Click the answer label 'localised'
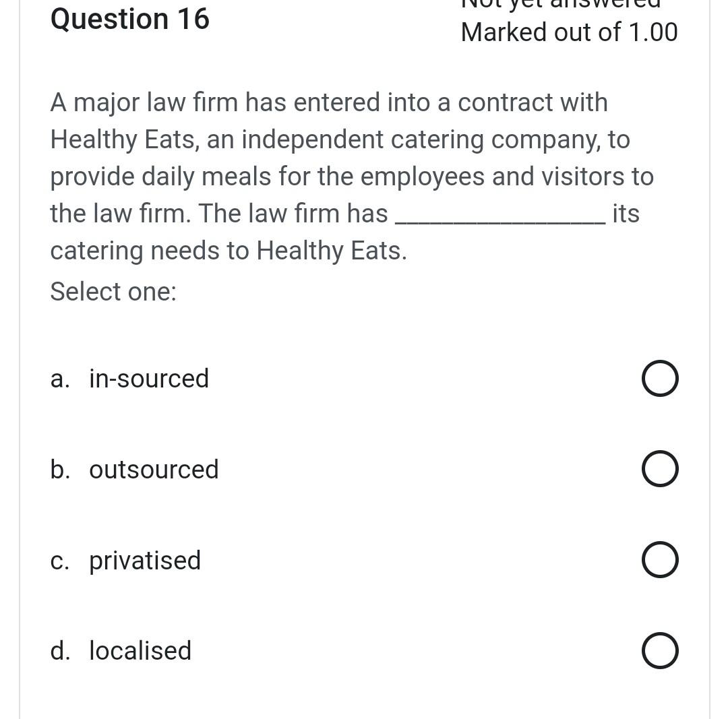This screenshot has width=728, height=719. [140, 650]
